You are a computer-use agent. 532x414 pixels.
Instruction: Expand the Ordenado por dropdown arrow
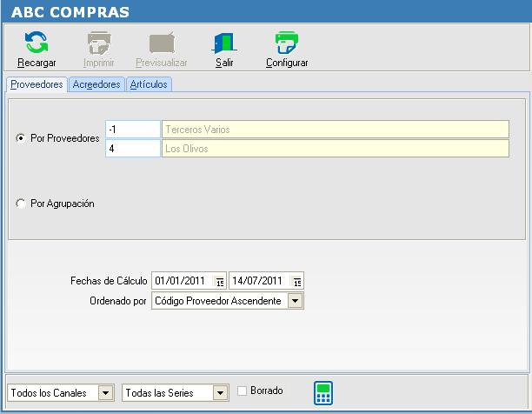coord(296,301)
